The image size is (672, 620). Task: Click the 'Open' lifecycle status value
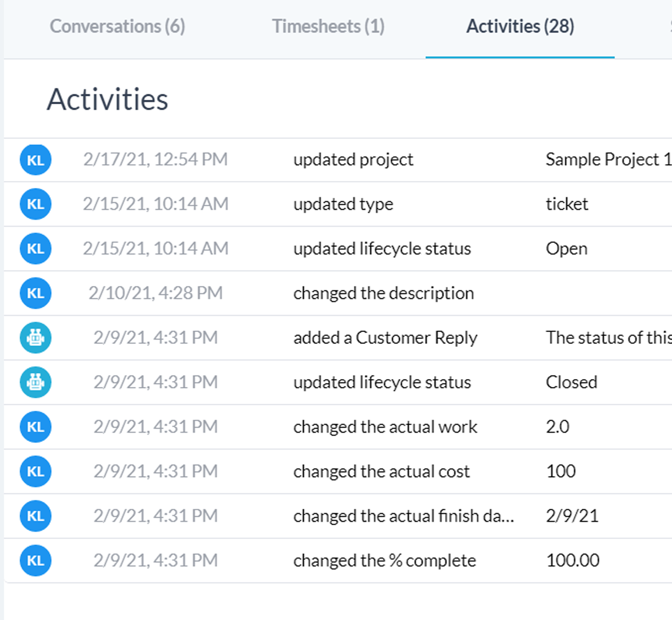tap(567, 249)
